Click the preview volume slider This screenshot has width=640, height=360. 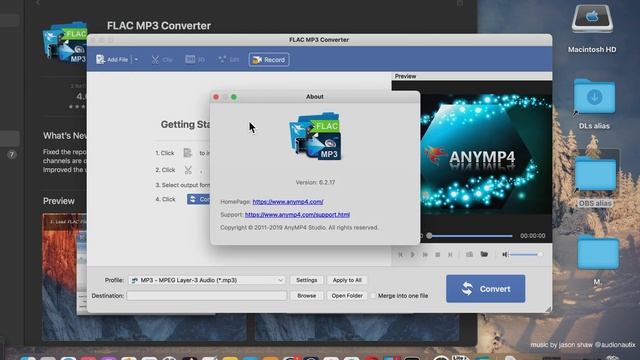(x=525, y=254)
